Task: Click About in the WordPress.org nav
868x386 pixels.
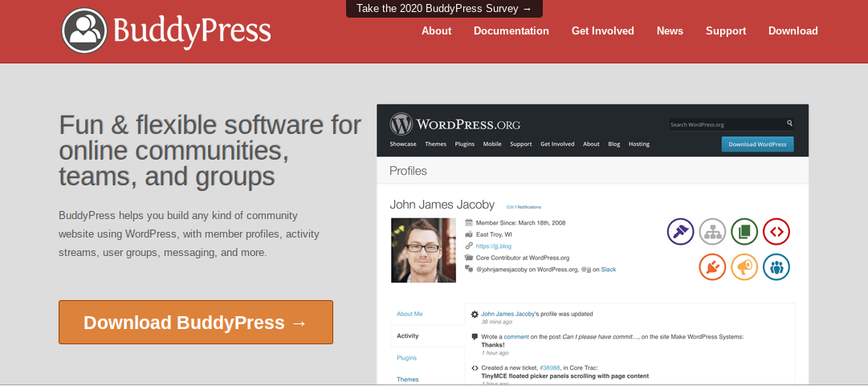Action: (x=591, y=144)
